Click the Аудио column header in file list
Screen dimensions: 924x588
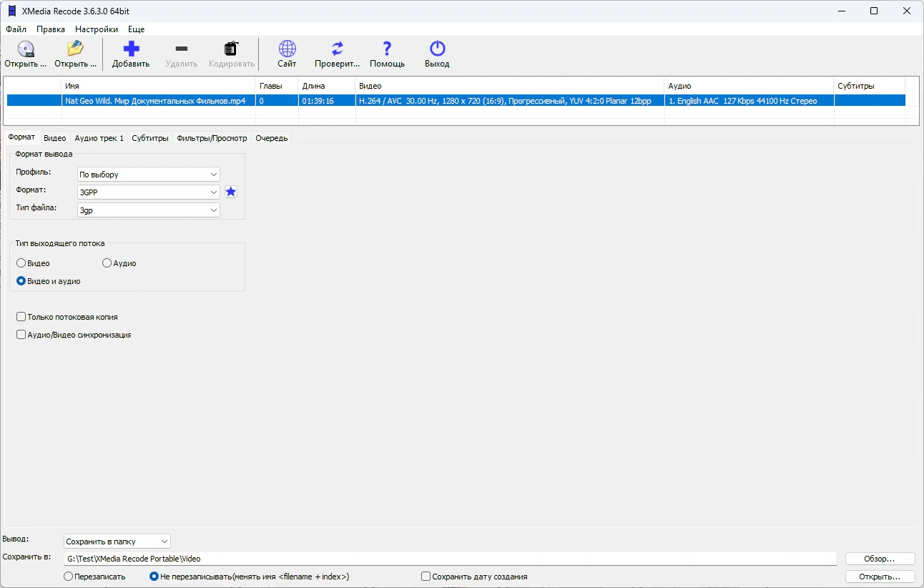749,86
